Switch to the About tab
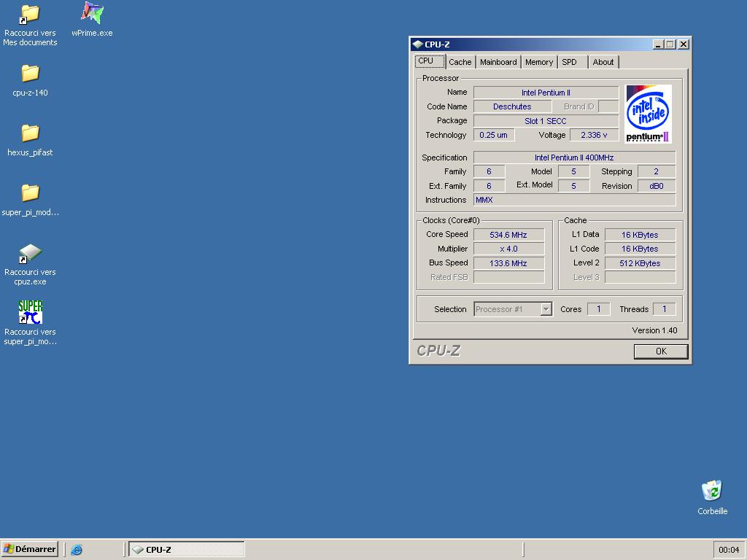The height and width of the screenshot is (560, 747). click(x=603, y=62)
